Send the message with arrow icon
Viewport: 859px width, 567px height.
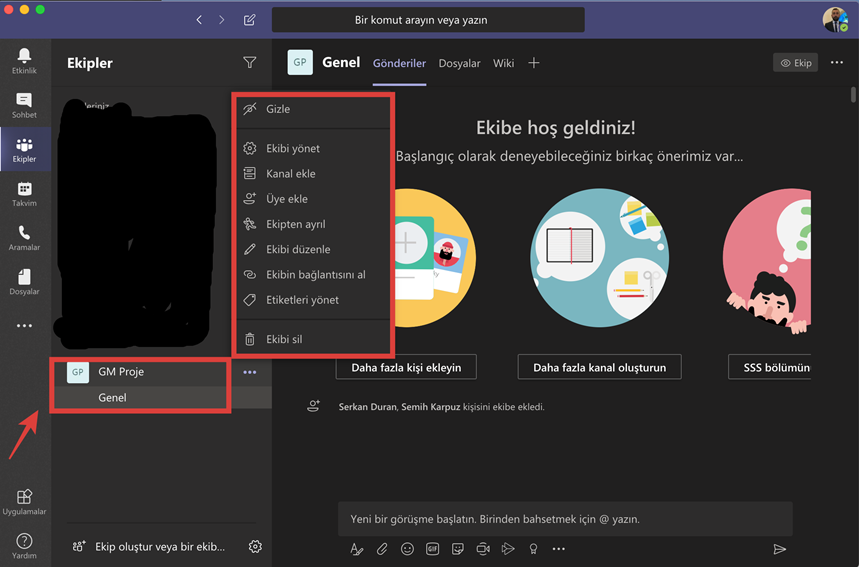click(779, 549)
